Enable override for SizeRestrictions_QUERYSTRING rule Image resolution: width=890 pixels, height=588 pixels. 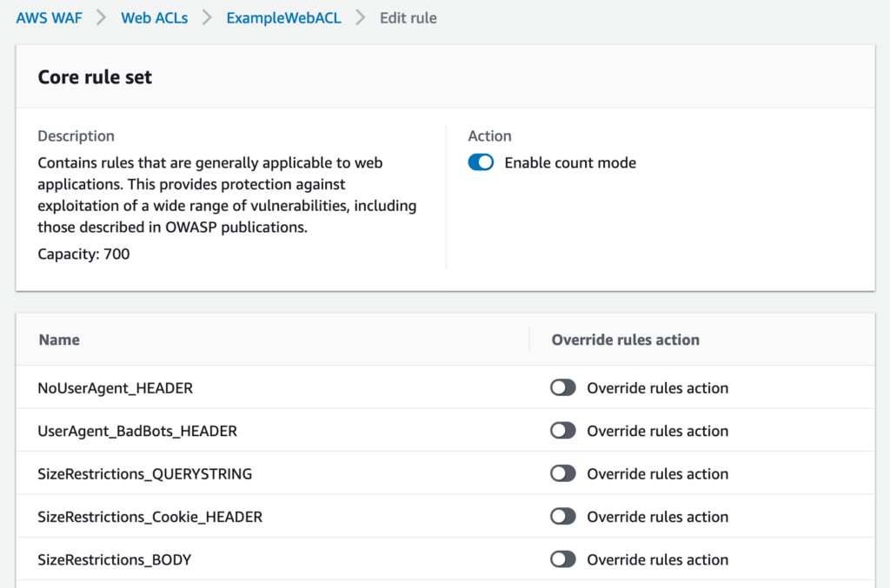point(562,473)
